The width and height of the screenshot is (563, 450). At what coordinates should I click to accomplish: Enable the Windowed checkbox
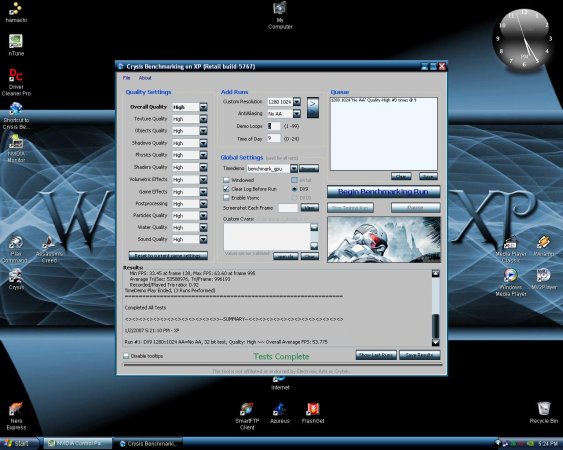(226, 180)
